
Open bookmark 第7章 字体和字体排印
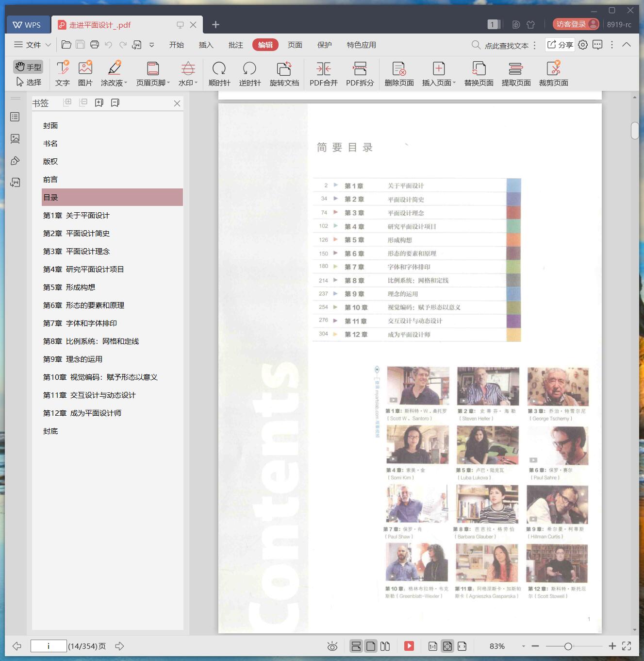coord(80,323)
